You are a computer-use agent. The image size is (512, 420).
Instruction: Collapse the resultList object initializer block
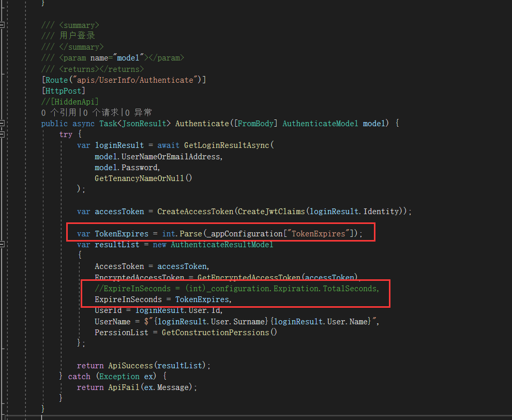2,244
